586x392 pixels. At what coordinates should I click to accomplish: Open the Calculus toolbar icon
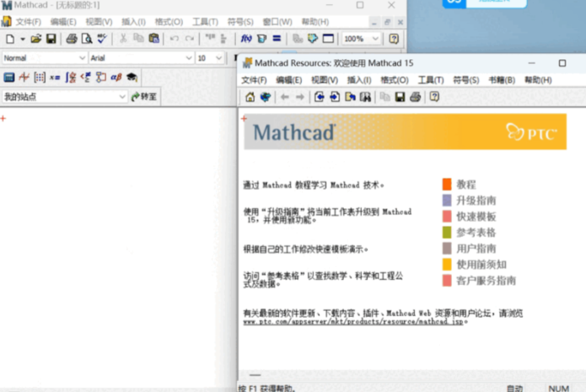[x=71, y=77]
